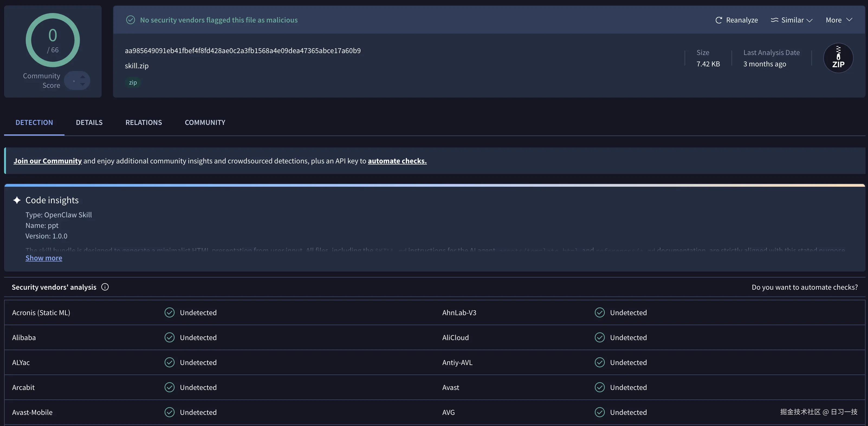Open the RELATIONS tab
This screenshot has height=426, width=868.
[x=144, y=122]
